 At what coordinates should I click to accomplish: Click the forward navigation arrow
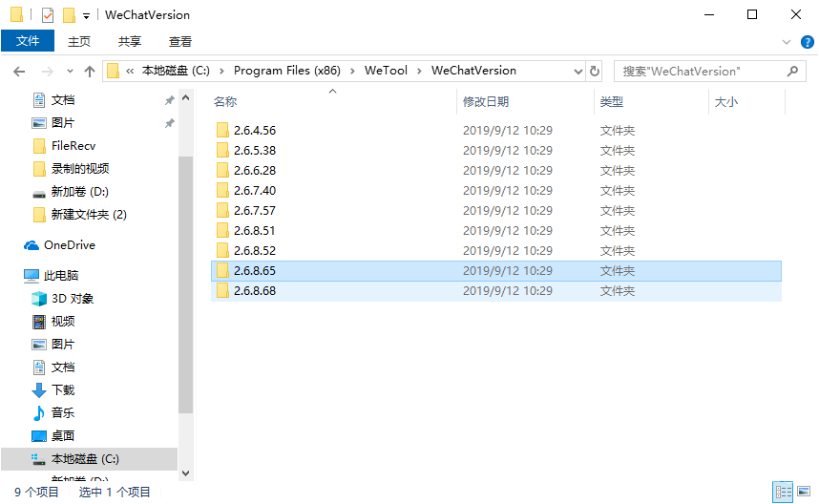pos(48,72)
